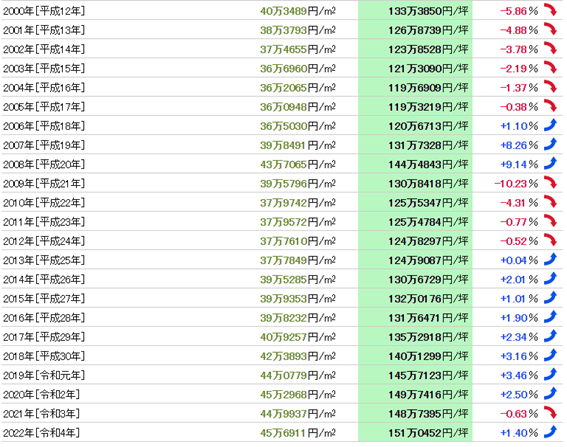
Task: Click the red down arrow for 2021年
Action: point(550,413)
